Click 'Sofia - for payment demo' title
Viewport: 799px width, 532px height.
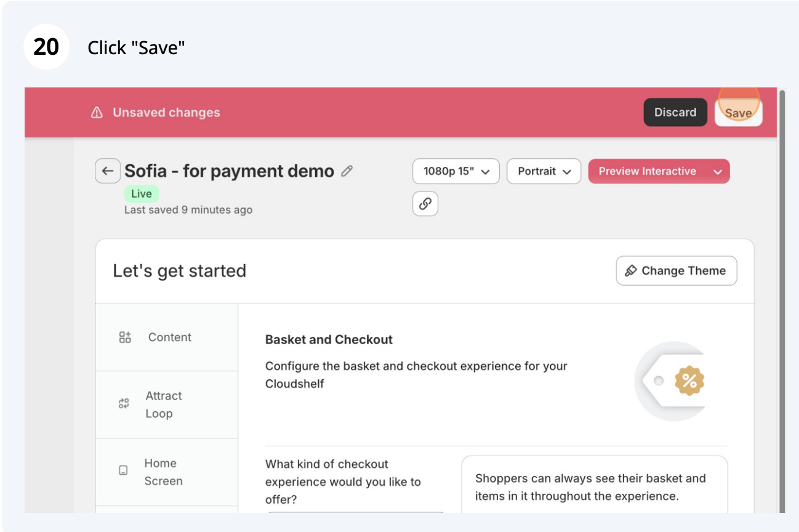[229, 171]
